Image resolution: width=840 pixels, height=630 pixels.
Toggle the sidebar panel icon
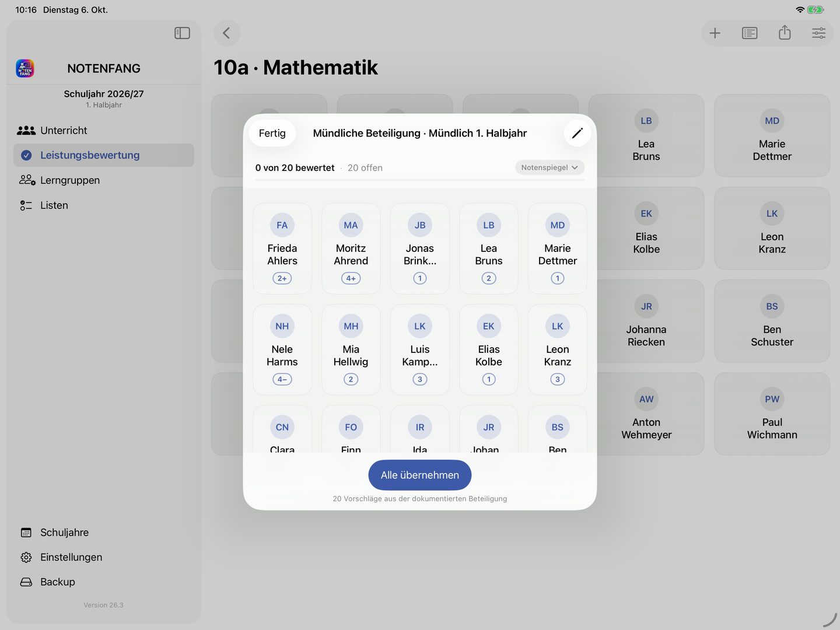182,33
